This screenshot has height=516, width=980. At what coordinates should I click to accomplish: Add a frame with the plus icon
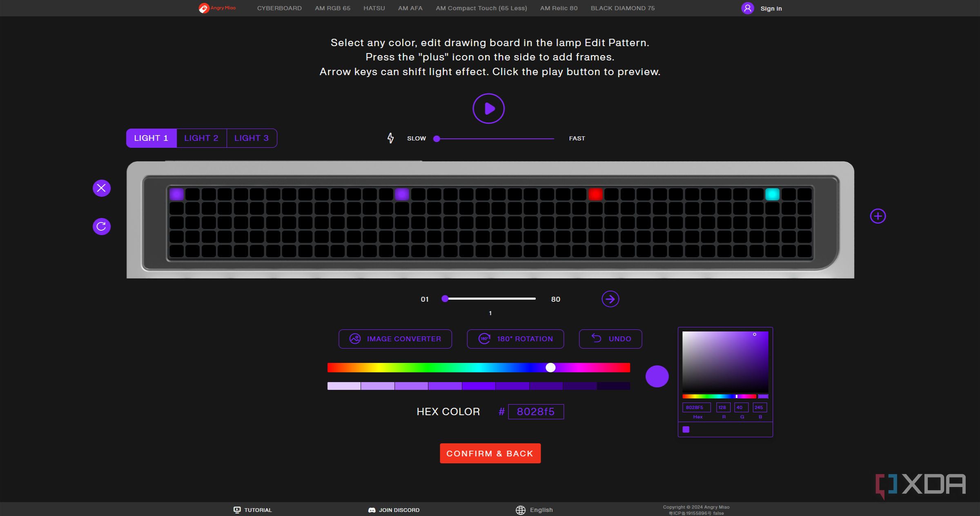pos(878,216)
